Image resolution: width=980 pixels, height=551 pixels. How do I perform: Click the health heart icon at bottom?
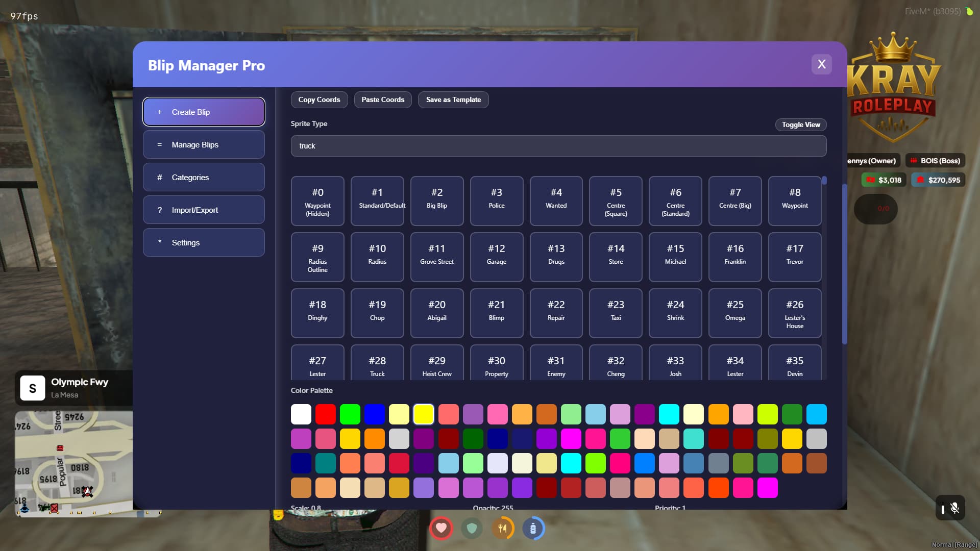(442, 528)
